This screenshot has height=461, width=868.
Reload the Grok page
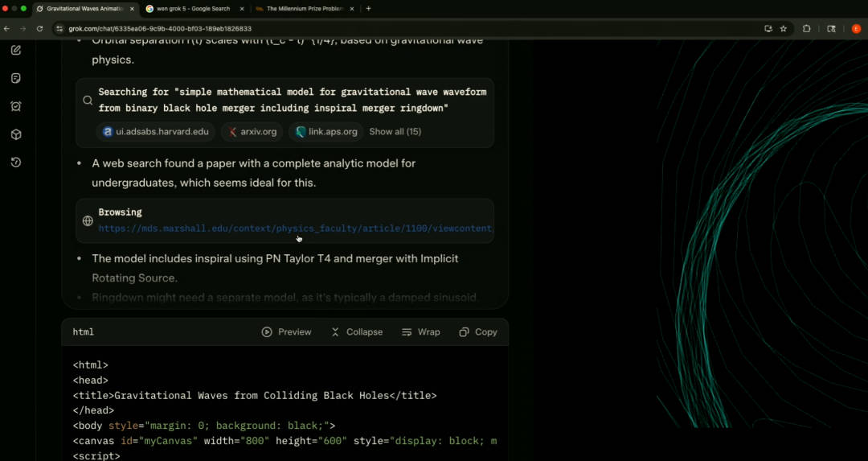click(39, 29)
